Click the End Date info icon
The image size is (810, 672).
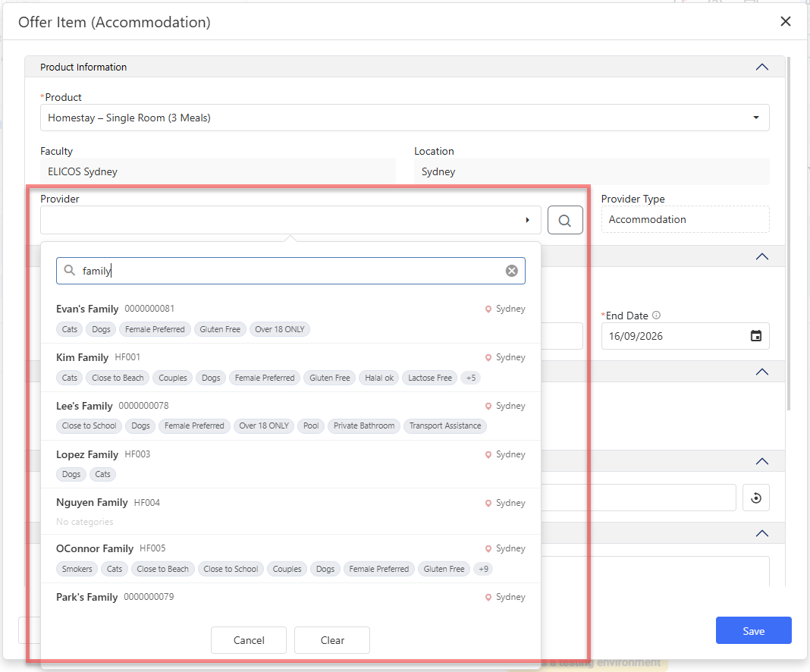[656, 315]
